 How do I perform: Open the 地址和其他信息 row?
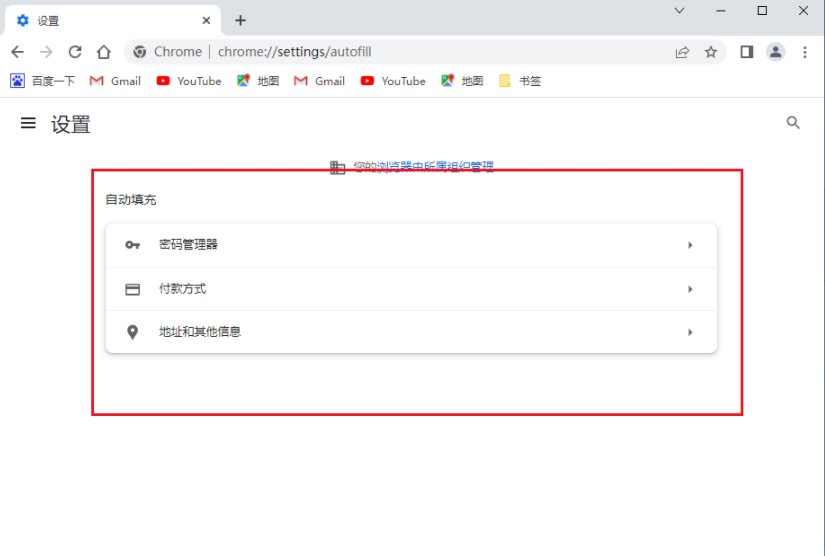pos(411,332)
